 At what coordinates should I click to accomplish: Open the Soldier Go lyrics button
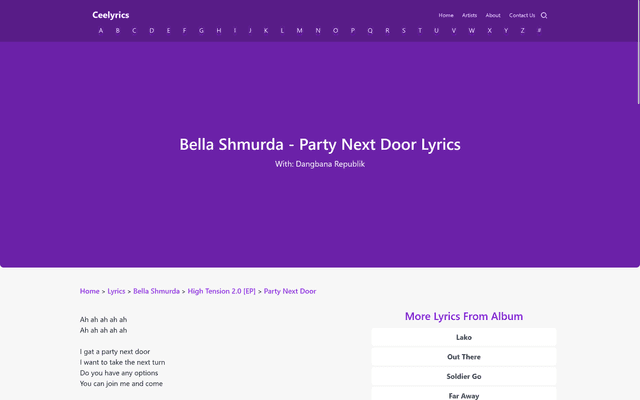(464, 376)
